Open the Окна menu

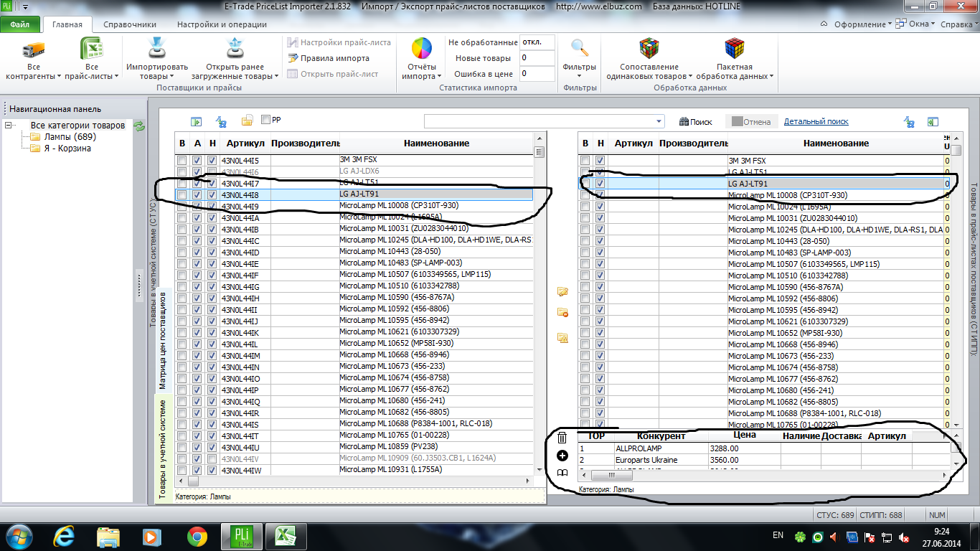[x=916, y=24]
